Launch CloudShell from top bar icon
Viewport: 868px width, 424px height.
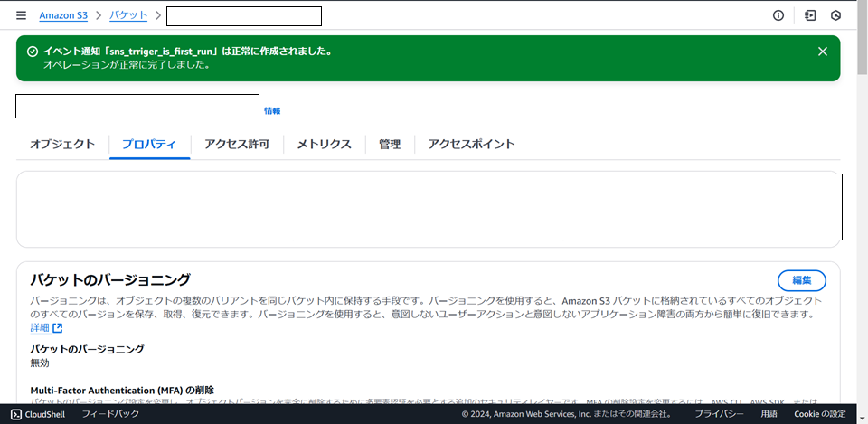(x=810, y=15)
